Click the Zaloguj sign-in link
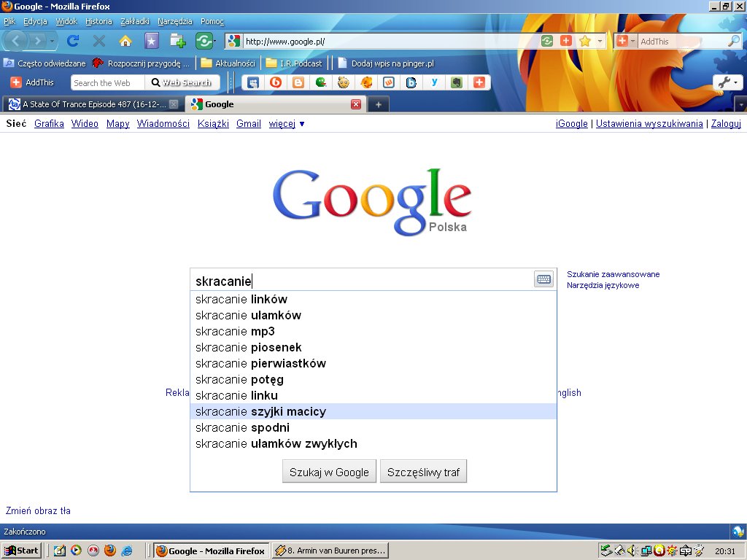Image resolution: width=747 pixels, height=560 pixels. tap(726, 124)
